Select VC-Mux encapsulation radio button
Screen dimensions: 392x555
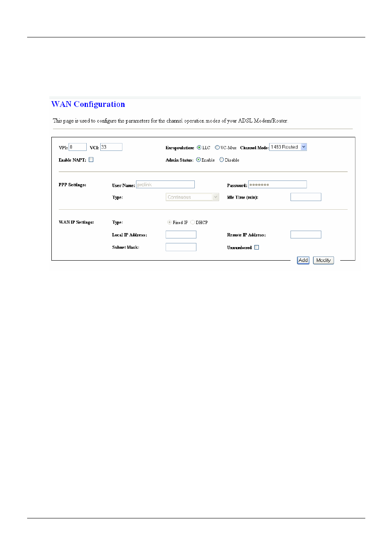coord(217,148)
